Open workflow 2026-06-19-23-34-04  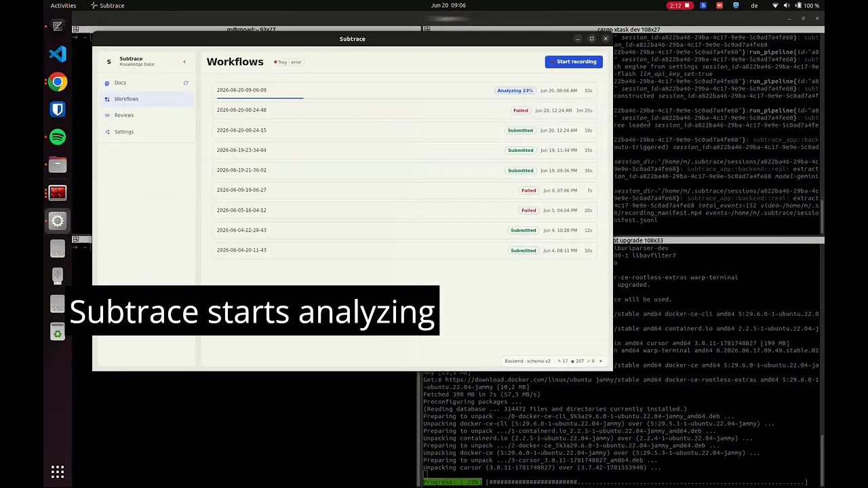pos(404,150)
